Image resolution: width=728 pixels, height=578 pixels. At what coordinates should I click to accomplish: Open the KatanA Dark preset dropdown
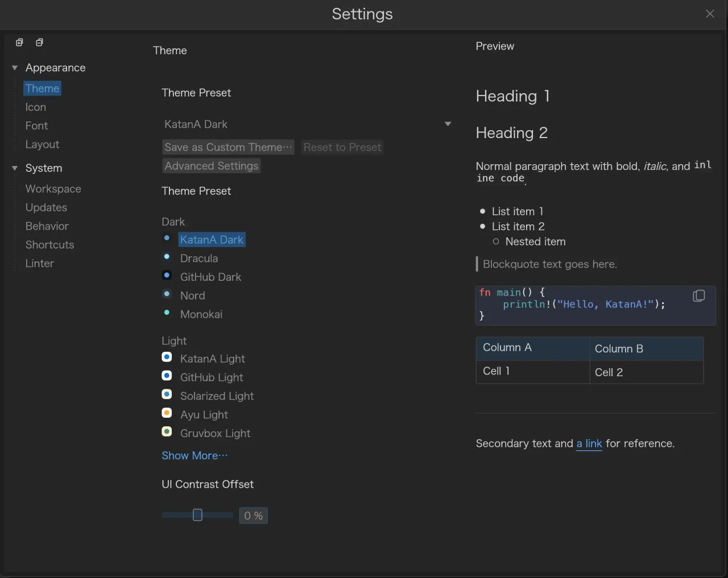click(x=307, y=124)
